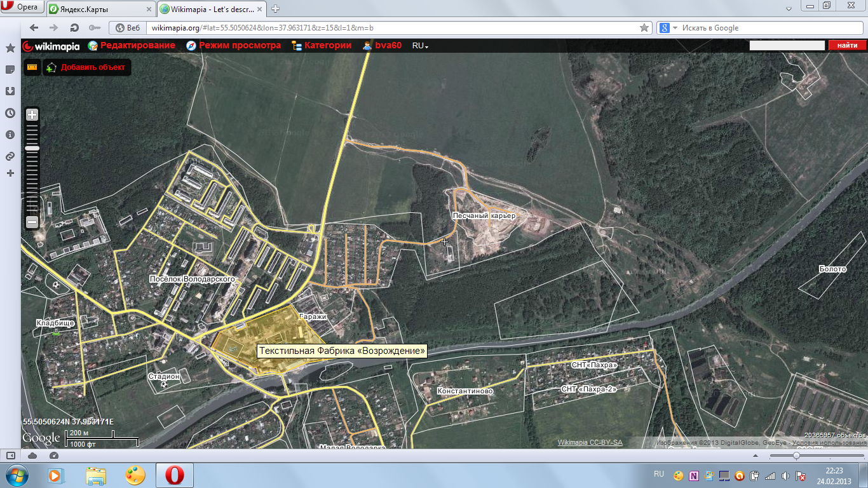
Task: Click the Добавить объект button
Action: point(87,67)
